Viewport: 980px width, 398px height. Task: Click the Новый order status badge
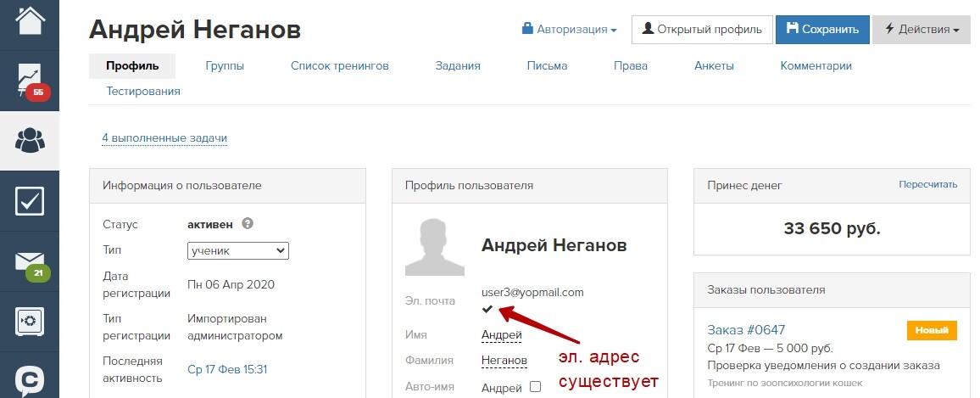(x=932, y=330)
